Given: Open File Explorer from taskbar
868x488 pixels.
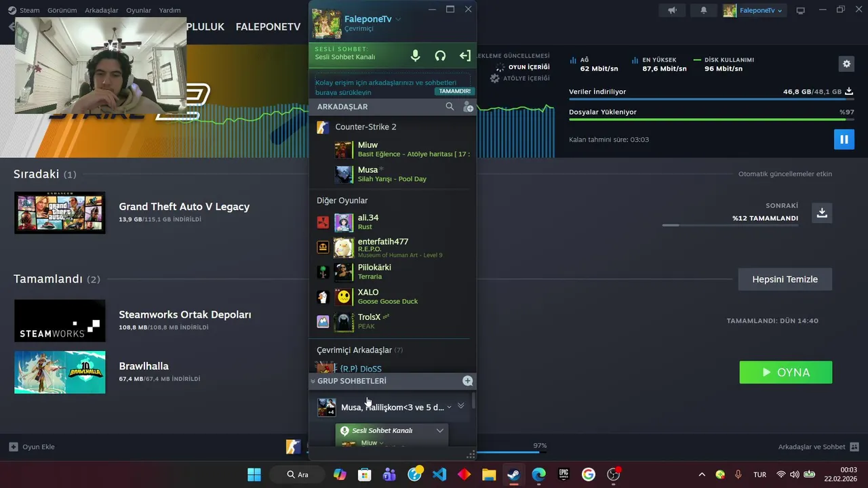Looking at the screenshot, I should tap(489, 474).
